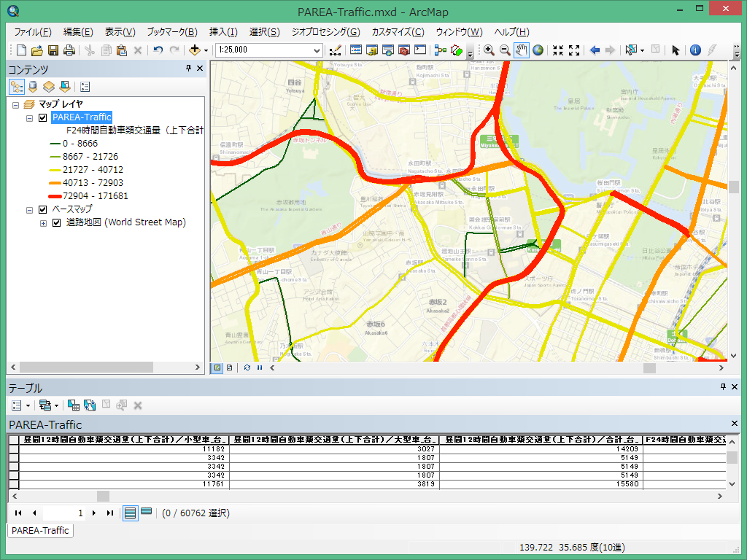The height and width of the screenshot is (560, 747).
Task: Go to next table record
Action: (94, 513)
